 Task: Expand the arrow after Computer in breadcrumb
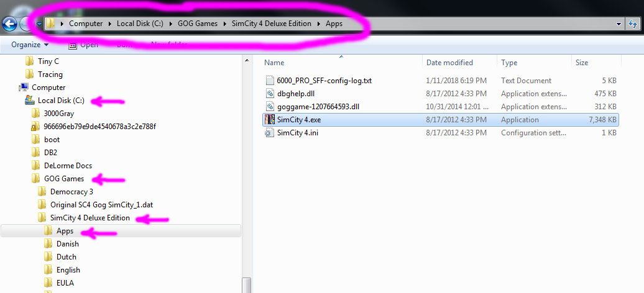(x=109, y=24)
